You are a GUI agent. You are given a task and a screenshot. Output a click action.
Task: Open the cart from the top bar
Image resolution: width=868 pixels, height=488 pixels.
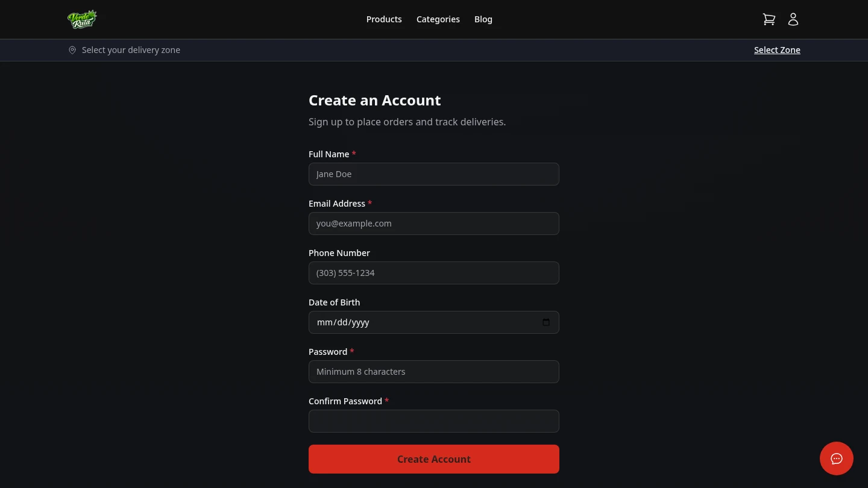pos(769,19)
